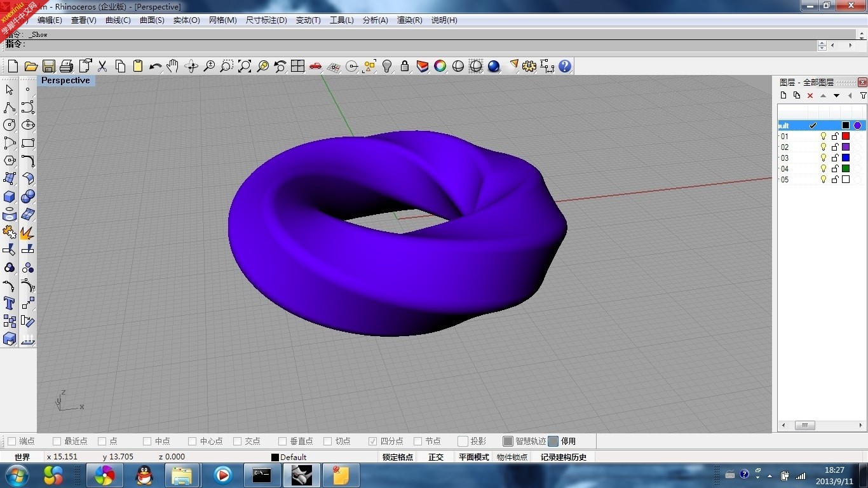Image resolution: width=868 pixels, height=488 pixels.
Task: Click the blue color swatch of layer 03
Action: pyautogui.click(x=846, y=158)
